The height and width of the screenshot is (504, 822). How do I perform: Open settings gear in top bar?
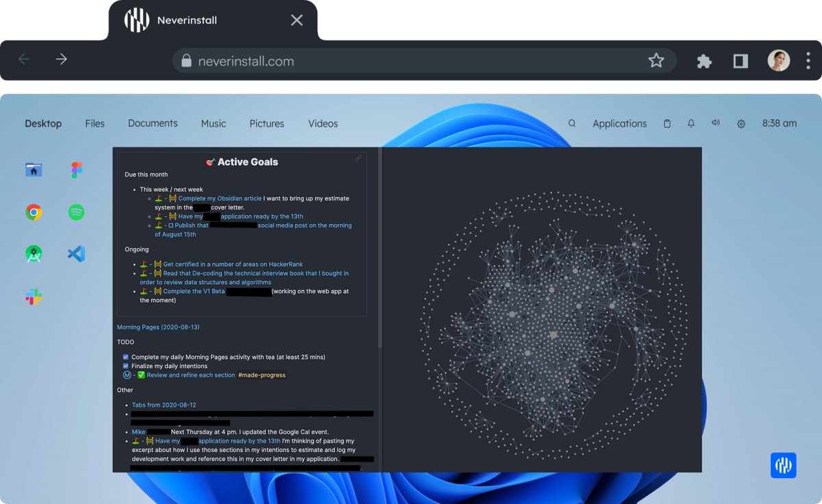[x=741, y=124]
